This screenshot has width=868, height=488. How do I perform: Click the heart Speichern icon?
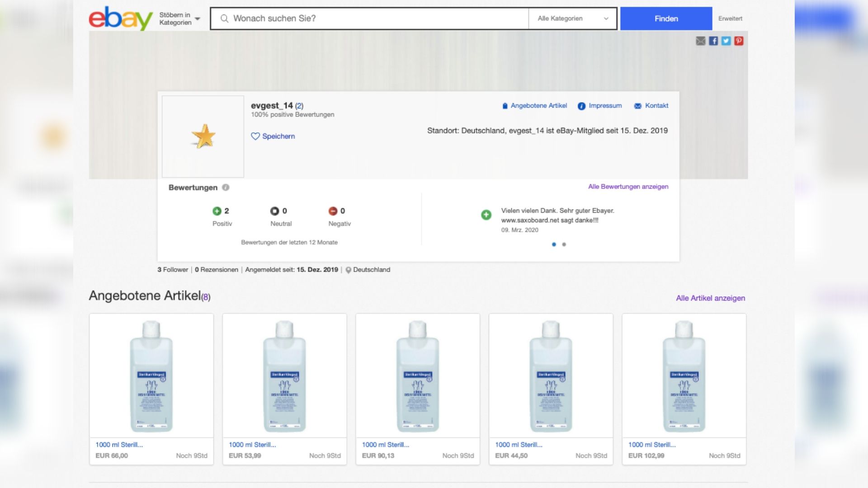(255, 136)
